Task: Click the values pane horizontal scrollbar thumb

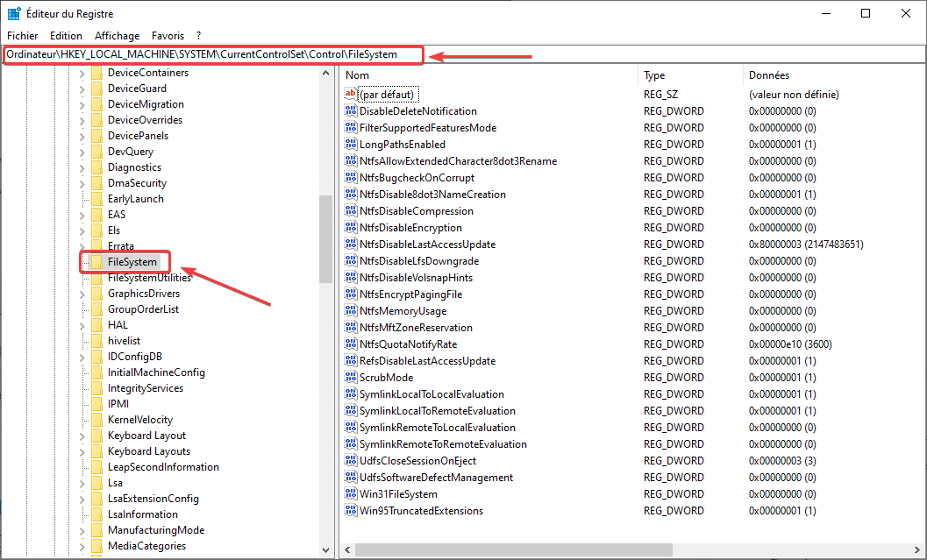Action: (513, 549)
